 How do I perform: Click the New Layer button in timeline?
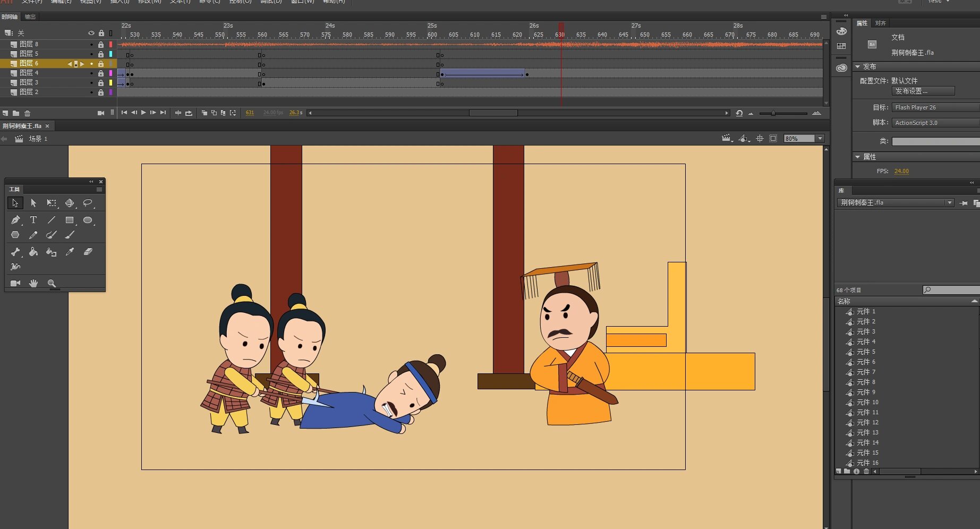point(6,113)
